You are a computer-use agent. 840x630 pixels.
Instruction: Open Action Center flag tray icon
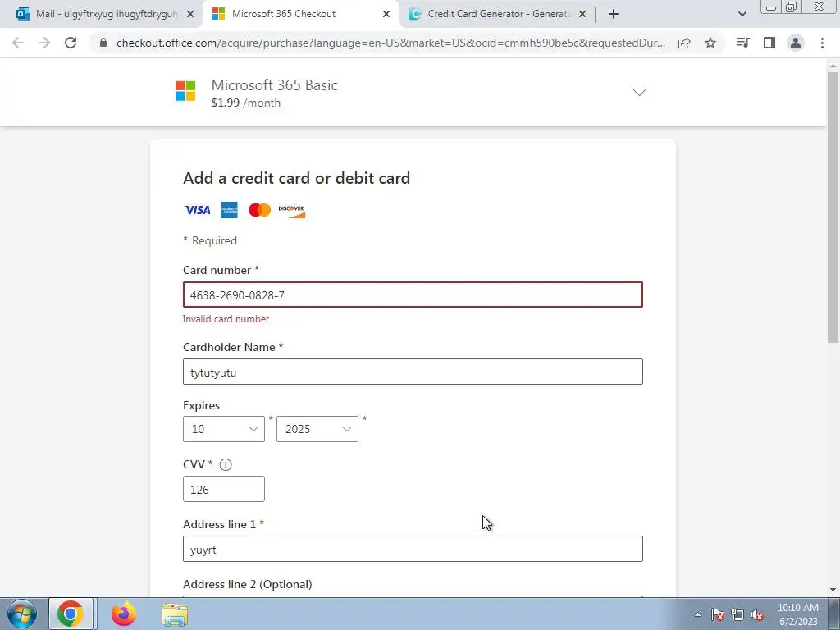718,614
